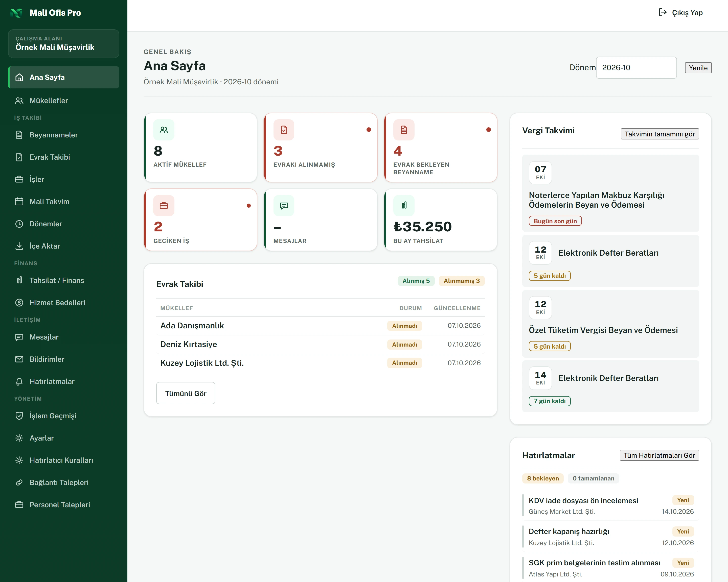The image size is (728, 582).
Task: Open the Özel Tüketim Vergisi calendar entry
Action: click(x=610, y=324)
